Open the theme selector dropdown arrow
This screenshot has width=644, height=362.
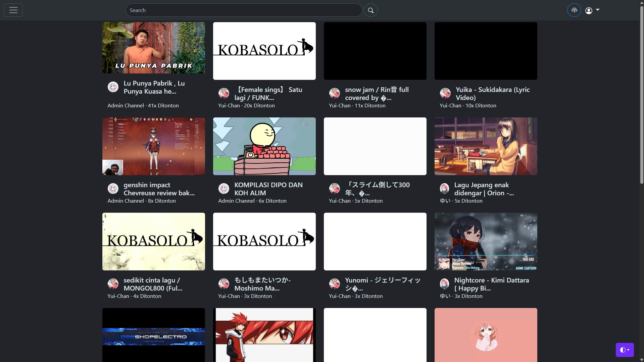click(629, 350)
